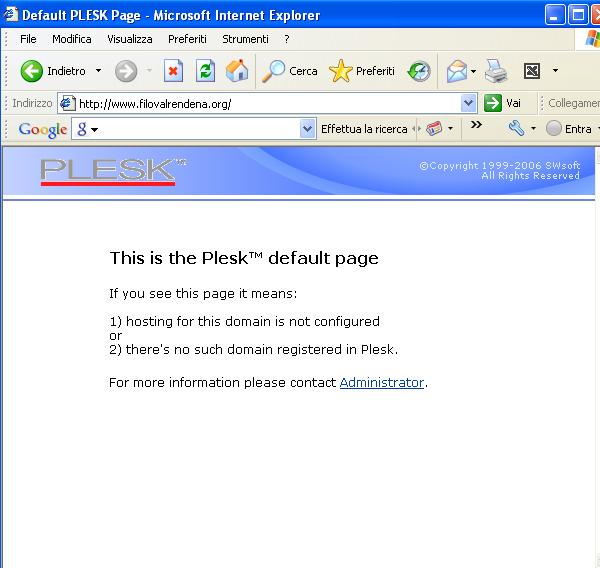Open the ? help menu
This screenshot has height=568, width=600.
click(x=287, y=39)
